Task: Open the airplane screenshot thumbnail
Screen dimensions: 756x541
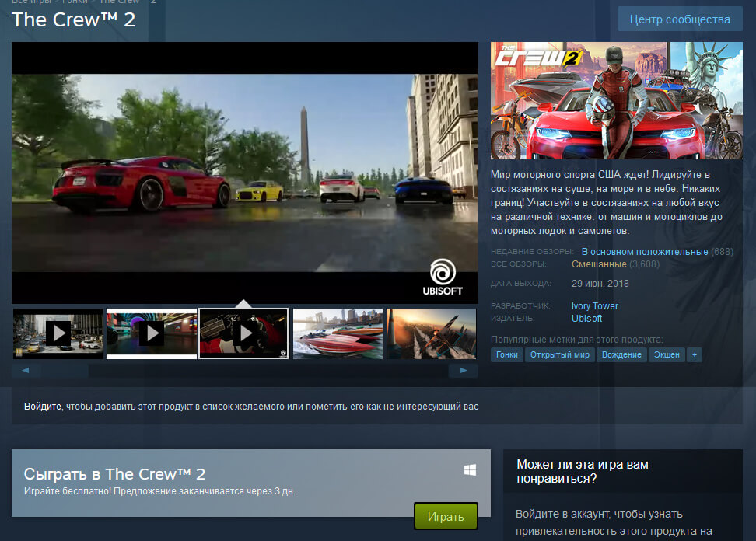Action: click(x=431, y=333)
